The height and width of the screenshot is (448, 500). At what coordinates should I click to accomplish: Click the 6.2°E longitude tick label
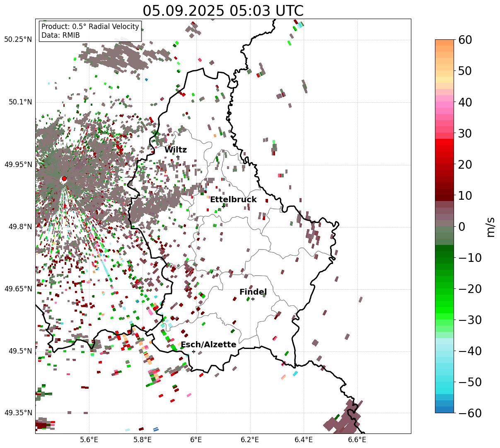click(x=250, y=440)
